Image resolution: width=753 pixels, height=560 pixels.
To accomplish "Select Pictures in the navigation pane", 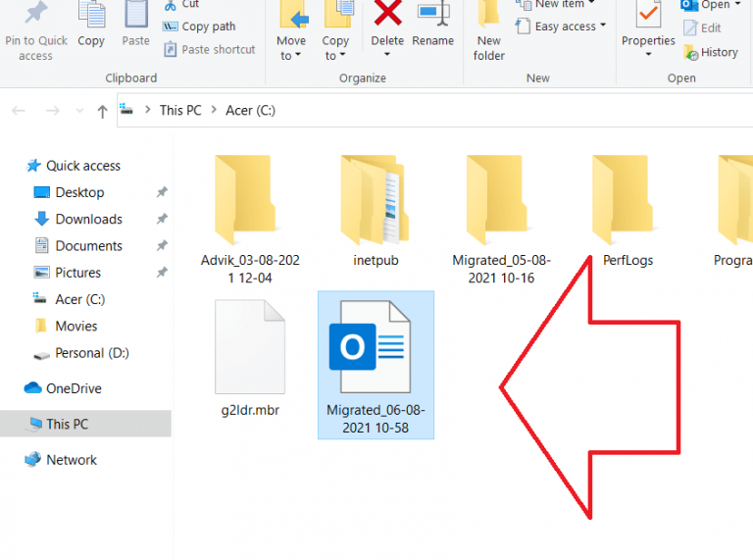I will point(68,273).
